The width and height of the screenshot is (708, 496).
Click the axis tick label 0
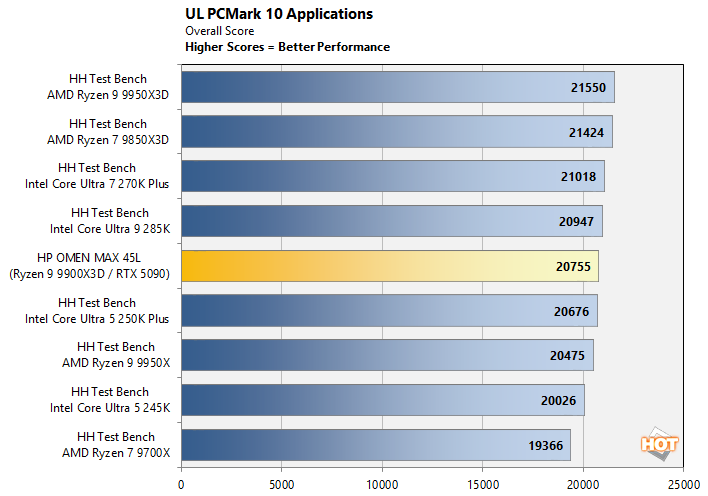click(181, 485)
